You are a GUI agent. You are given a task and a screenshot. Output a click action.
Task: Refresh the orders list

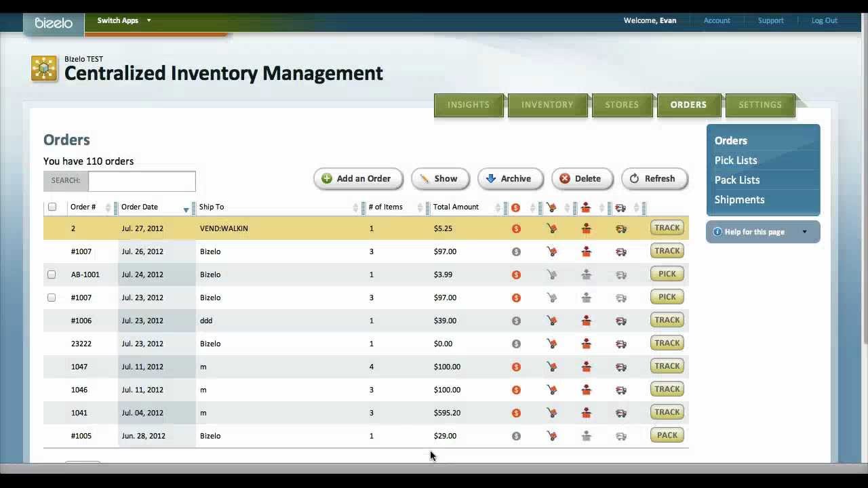tap(654, 179)
